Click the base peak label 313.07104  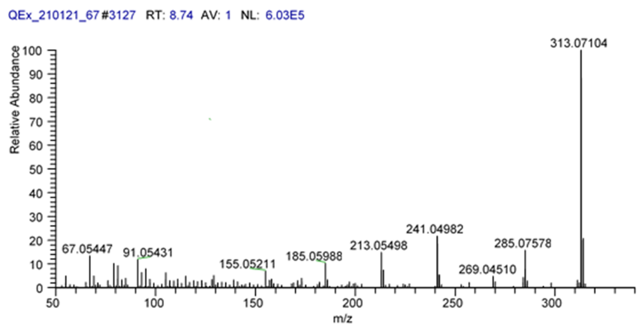point(578,43)
